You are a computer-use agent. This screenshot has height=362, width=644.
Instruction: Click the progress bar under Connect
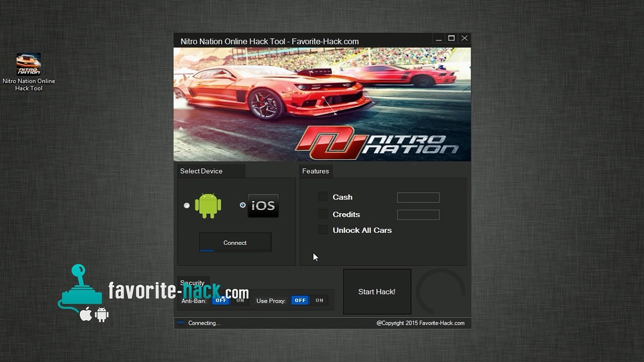(x=235, y=250)
